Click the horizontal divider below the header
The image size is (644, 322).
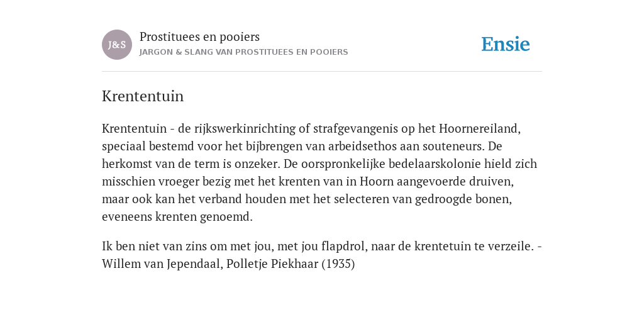[x=322, y=72]
